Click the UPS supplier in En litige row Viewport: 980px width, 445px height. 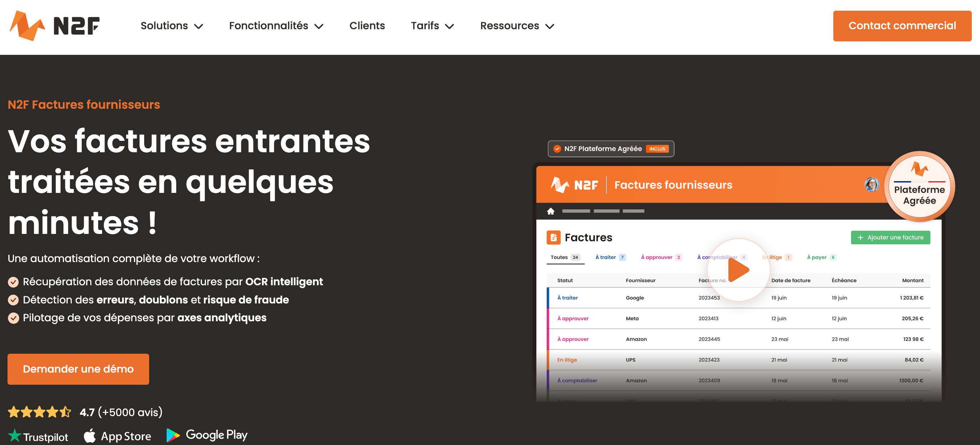coord(630,360)
